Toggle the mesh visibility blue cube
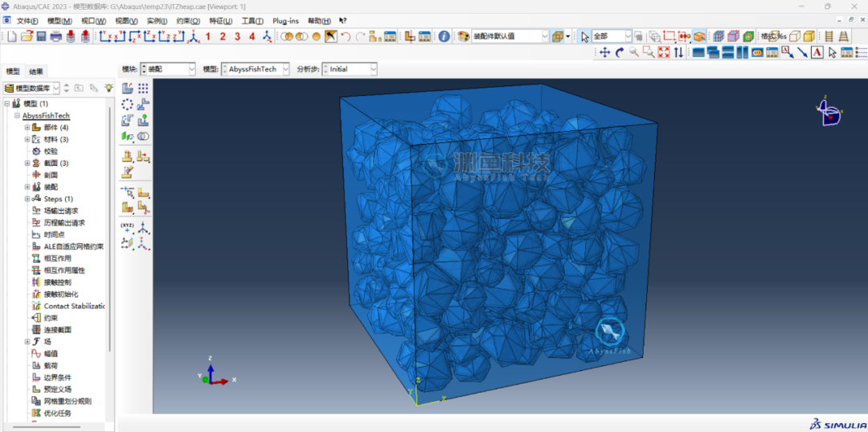This screenshot has height=432, width=868. point(719,36)
